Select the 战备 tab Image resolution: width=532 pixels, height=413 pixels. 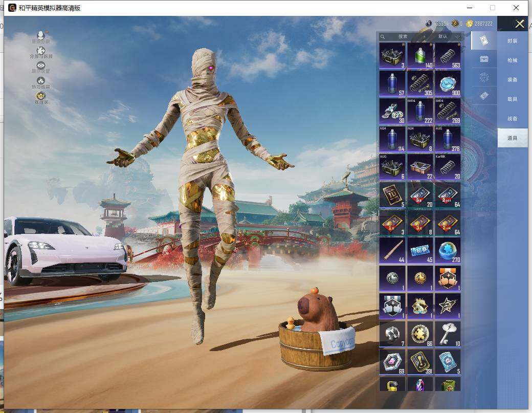513,118
